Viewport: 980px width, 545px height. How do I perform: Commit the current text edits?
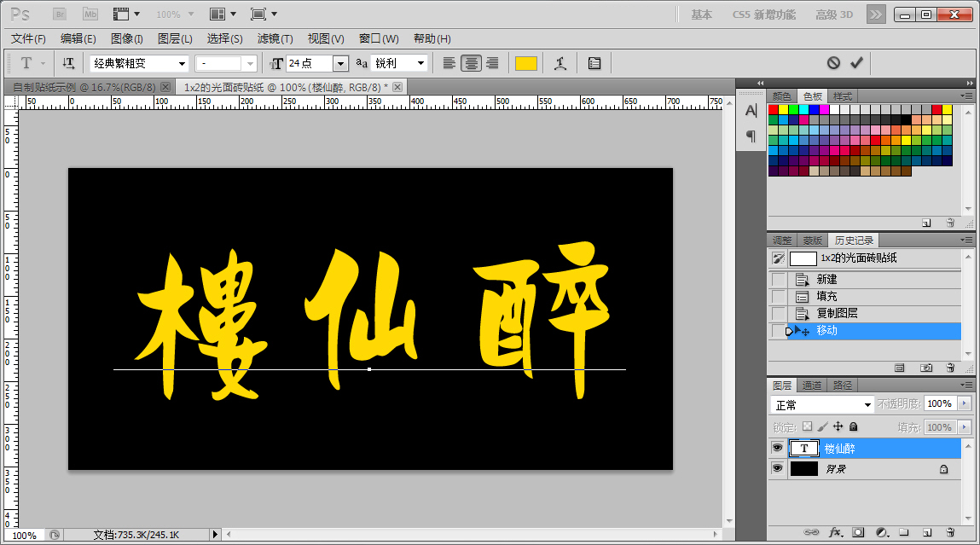click(857, 62)
